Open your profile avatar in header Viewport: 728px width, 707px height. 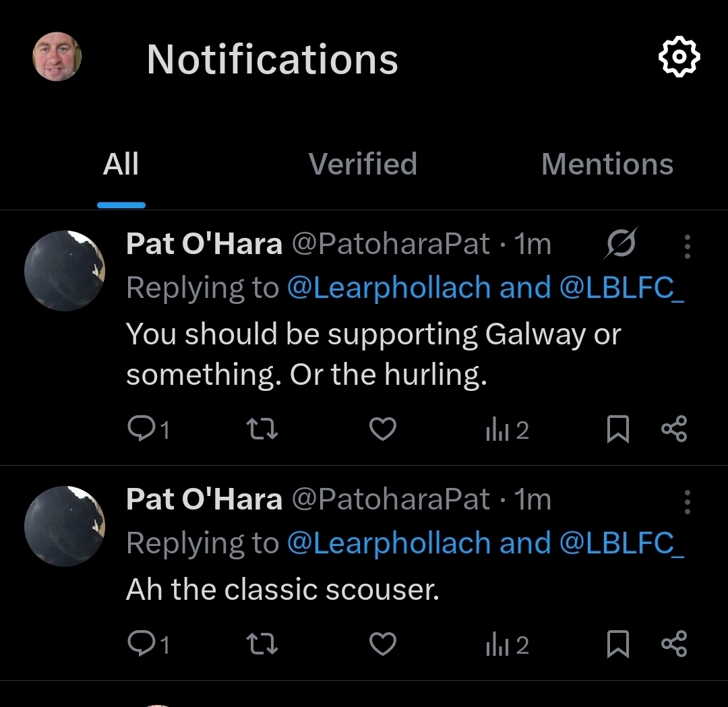pyautogui.click(x=57, y=57)
